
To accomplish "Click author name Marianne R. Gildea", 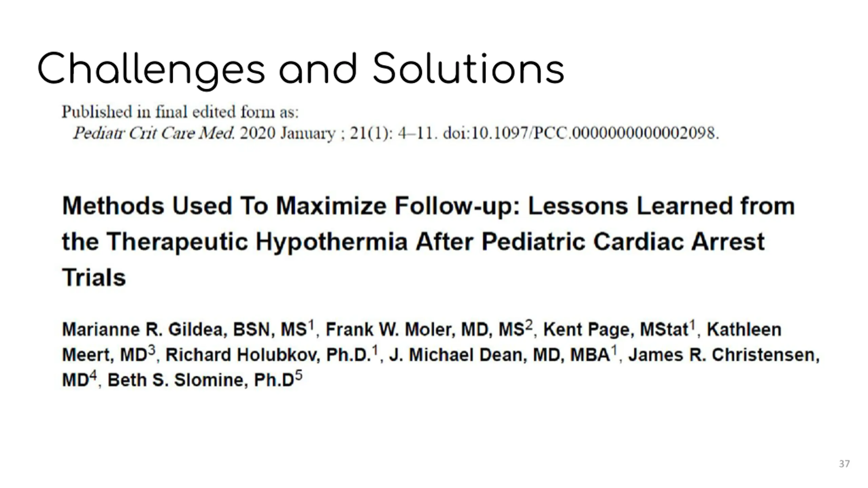I will pos(144,329).
